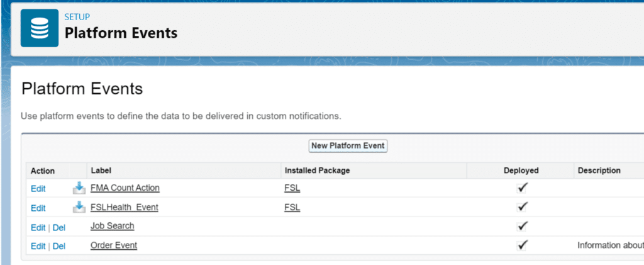This screenshot has height=265, width=644.
Task: Edit the Job Search platform event
Action: (x=38, y=227)
